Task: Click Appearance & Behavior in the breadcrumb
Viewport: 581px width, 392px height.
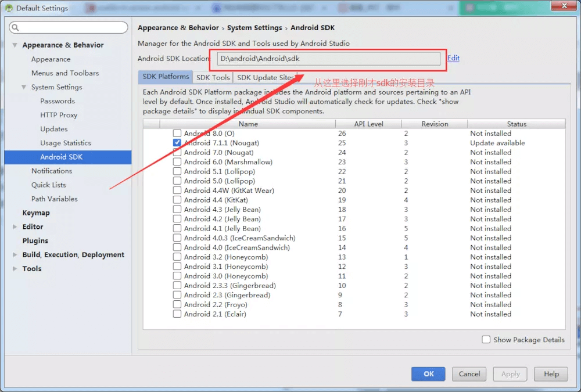Action: [178, 28]
